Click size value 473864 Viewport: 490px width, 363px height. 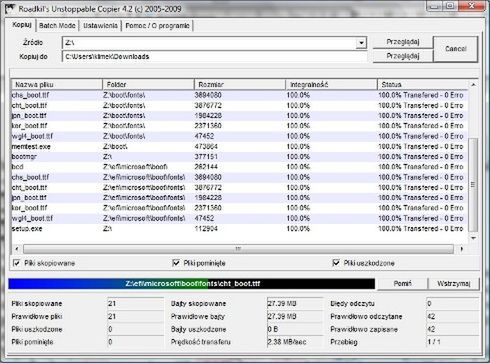pos(206,146)
